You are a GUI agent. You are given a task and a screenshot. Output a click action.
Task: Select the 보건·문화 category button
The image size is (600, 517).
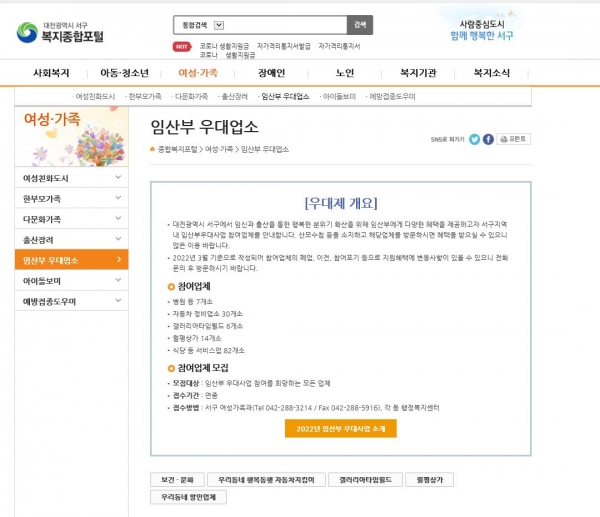(177, 479)
